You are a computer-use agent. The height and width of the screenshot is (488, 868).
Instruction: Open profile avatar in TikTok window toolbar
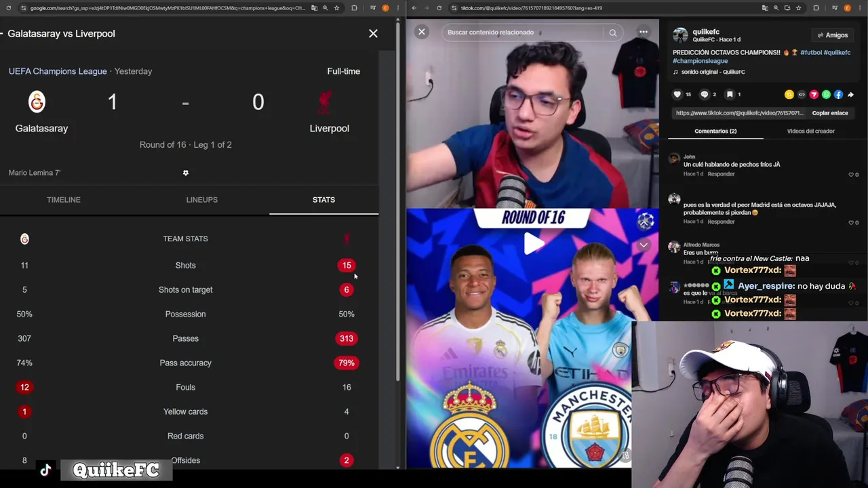847,8
